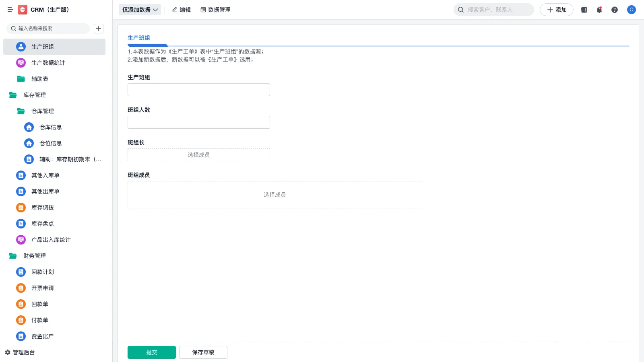644x362 pixels.
Task: Switch to the 编辑 menu item
Action: pyautogui.click(x=182, y=10)
